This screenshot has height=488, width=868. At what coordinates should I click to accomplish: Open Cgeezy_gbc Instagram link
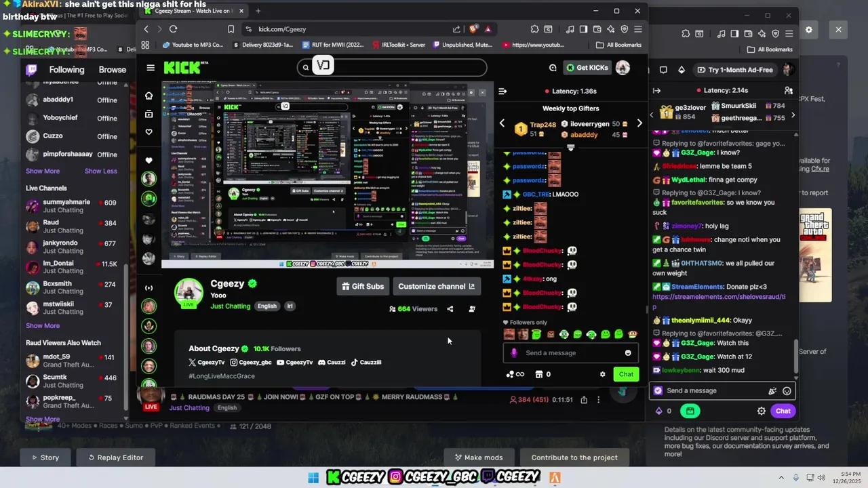coord(251,362)
